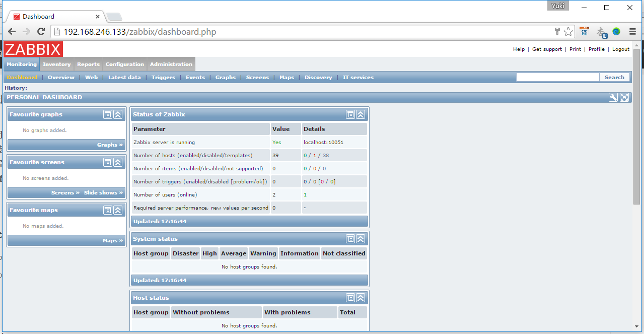Open the Status of Zabbix widget menu icon
Screen dimensions: 644x334
pyautogui.click(x=350, y=114)
